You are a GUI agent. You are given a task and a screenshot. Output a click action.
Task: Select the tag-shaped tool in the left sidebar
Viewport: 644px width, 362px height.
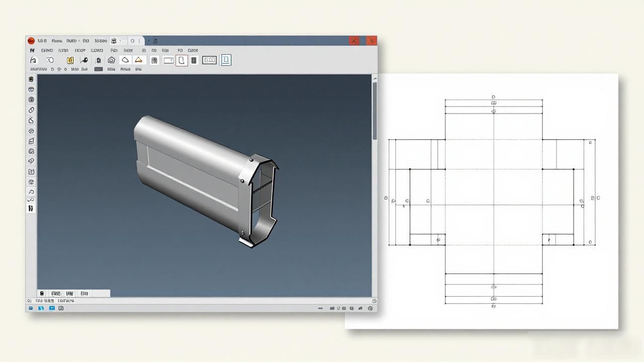(31, 161)
